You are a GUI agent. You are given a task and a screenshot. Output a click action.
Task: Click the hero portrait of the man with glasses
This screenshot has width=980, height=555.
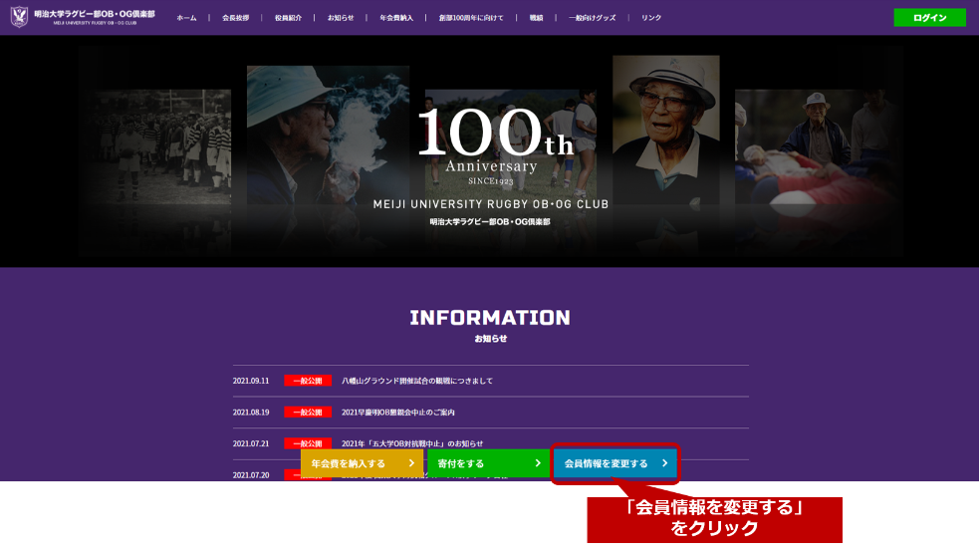pyautogui.click(x=665, y=130)
